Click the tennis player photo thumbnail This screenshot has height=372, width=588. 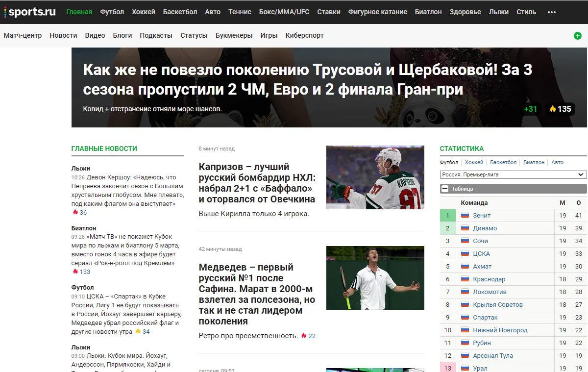point(375,277)
